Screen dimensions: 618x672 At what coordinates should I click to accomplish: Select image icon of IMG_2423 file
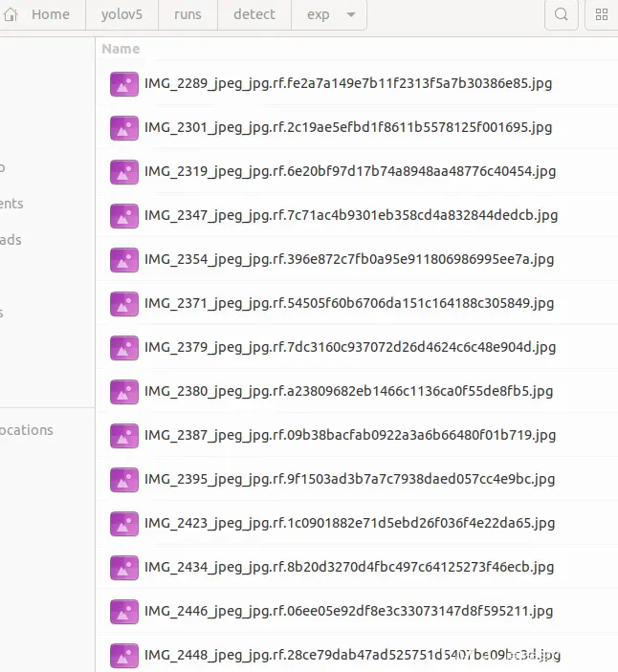tap(124, 524)
